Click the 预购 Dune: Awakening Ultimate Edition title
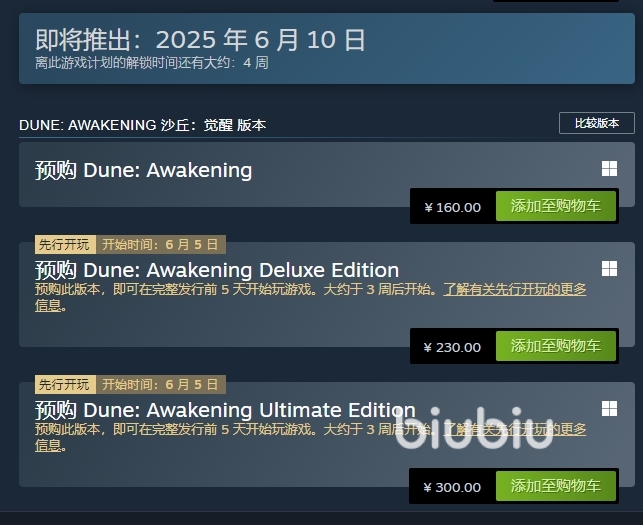Viewport: 643px width, 525px height. click(x=225, y=410)
